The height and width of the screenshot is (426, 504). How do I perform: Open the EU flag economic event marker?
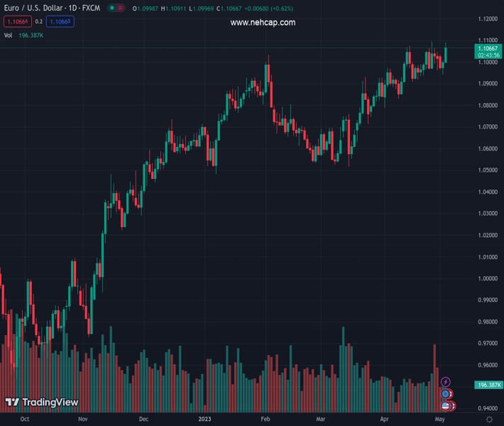(x=446, y=394)
